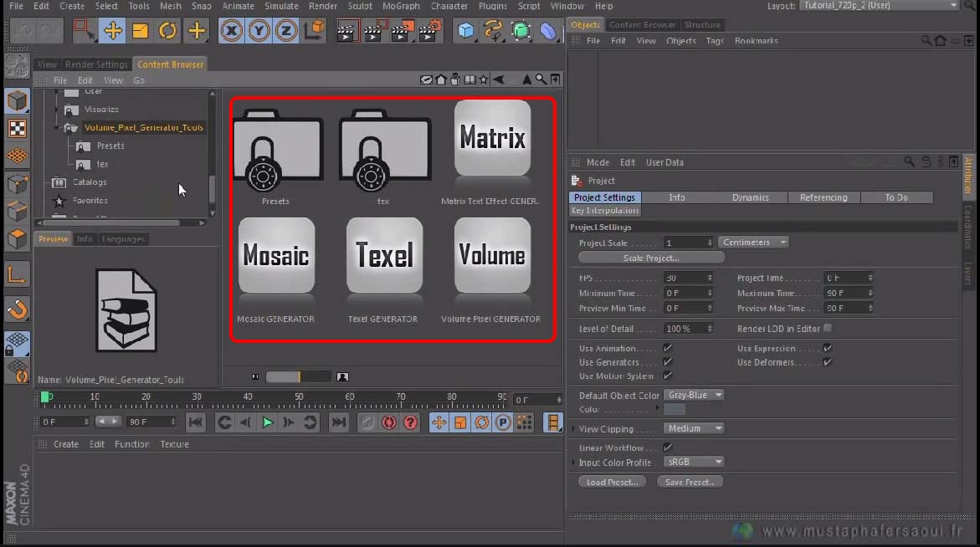Click the autokeying question mark icon
This screenshot has width=980, height=547.
point(410,422)
